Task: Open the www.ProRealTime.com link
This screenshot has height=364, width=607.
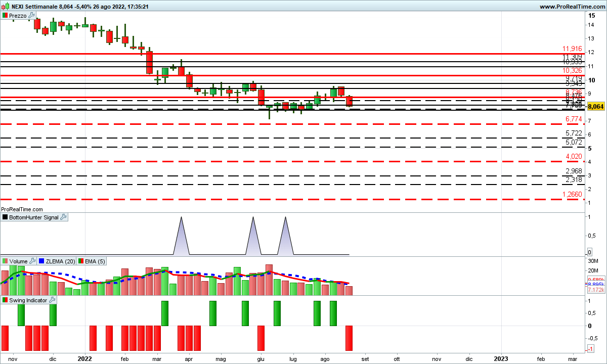Action: pyautogui.click(x=572, y=7)
